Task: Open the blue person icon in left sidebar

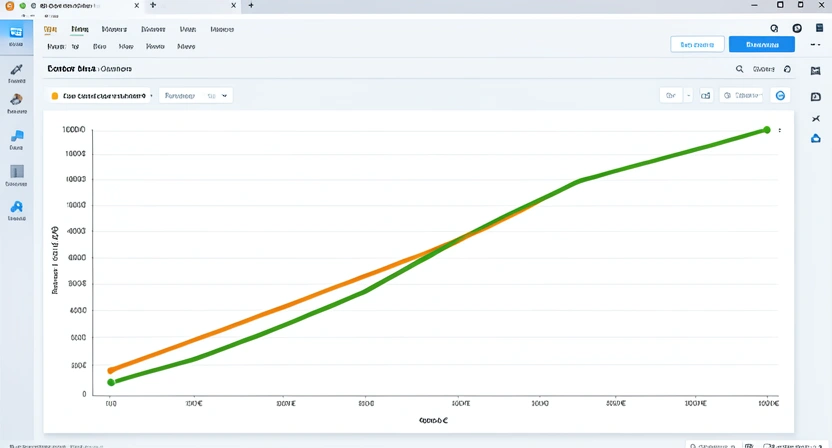Action: 16,206
